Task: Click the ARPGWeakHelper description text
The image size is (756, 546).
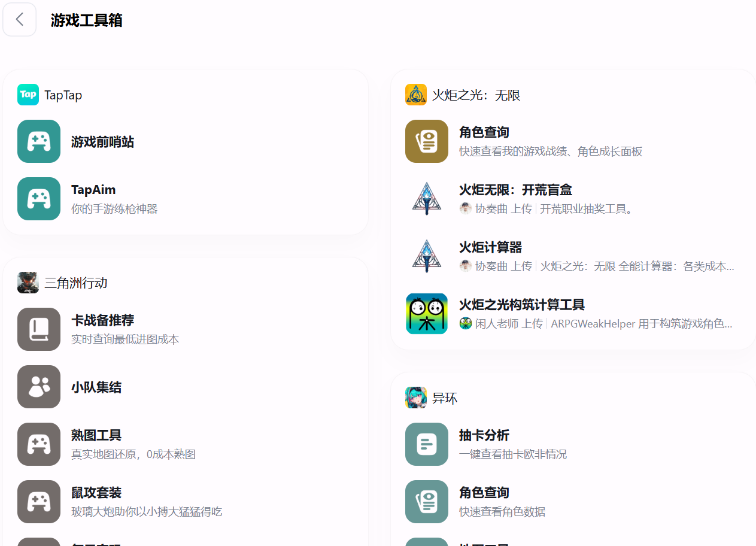Action: 642,324
